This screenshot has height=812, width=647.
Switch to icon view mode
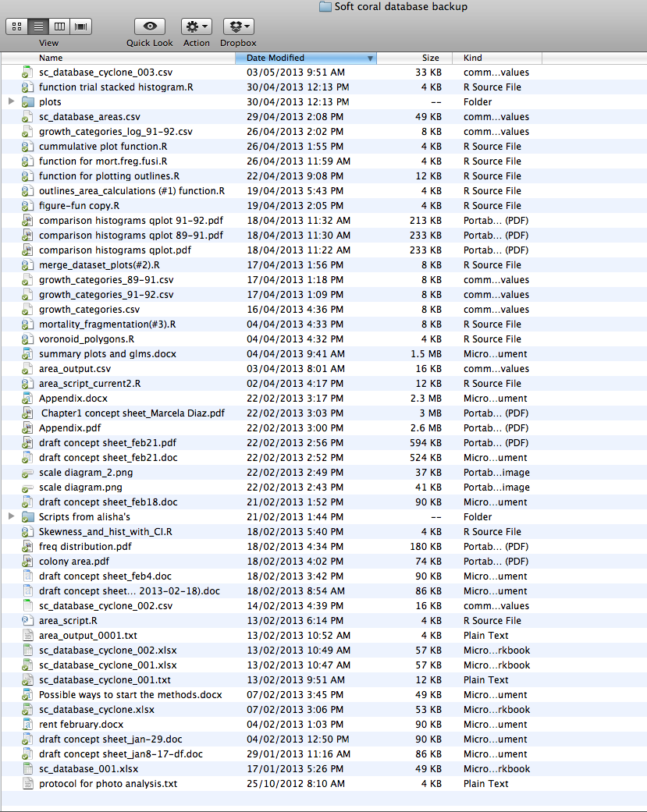(x=16, y=27)
